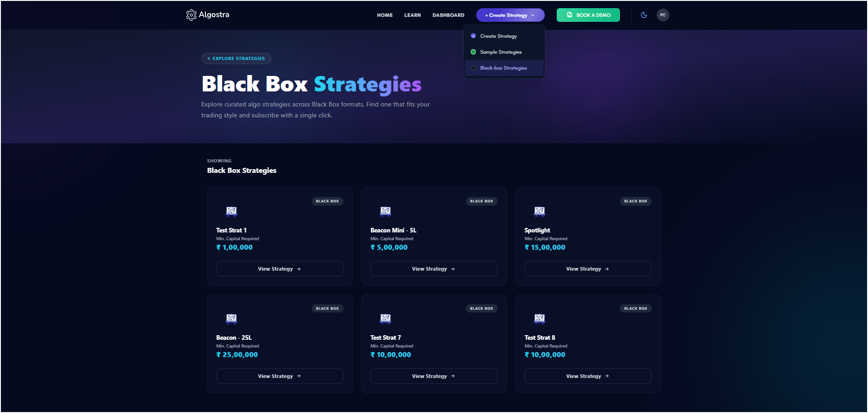Click the 'Black Box Strategies' section subheading
868x413 pixels.
[242, 170]
